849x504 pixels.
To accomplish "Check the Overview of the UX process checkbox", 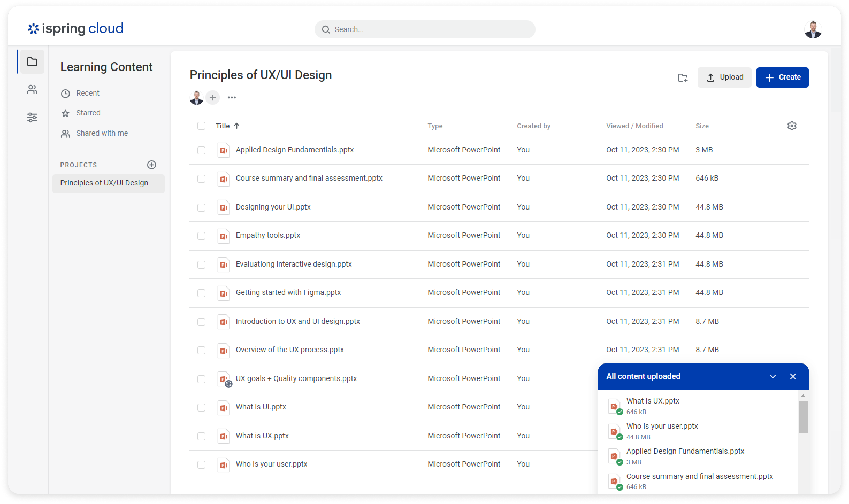I will coord(201,350).
